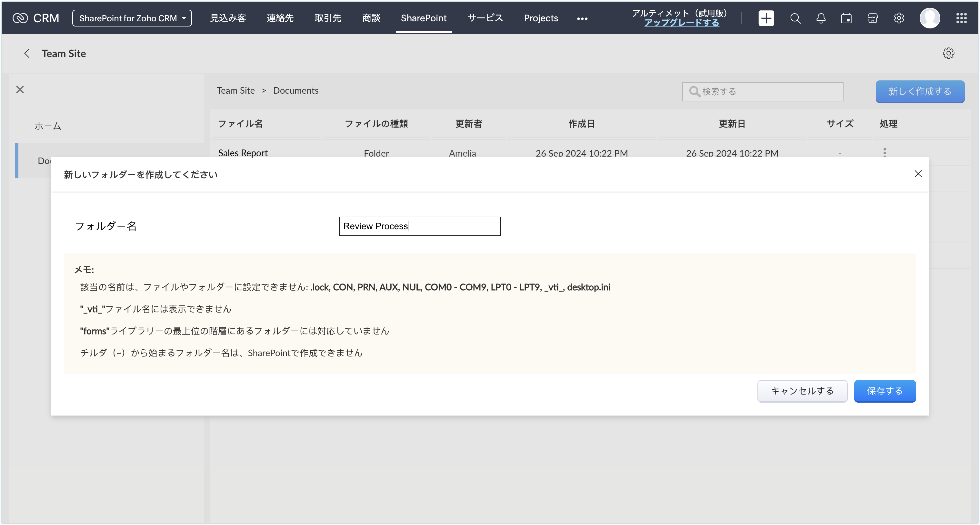Open the Projects module tab
This screenshot has width=980, height=525.
[x=541, y=18]
